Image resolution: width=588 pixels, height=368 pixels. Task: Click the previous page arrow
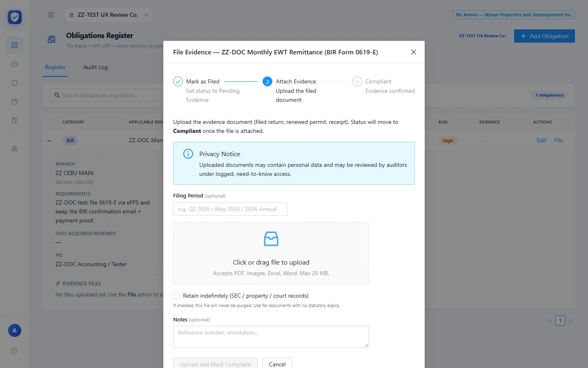coord(550,321)
